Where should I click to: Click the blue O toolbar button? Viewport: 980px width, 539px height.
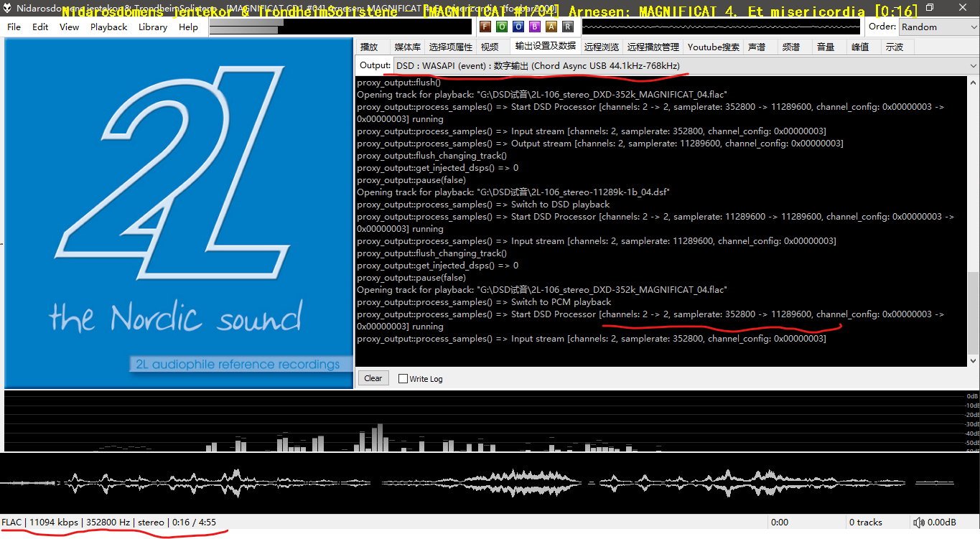[x=518, y=27]
